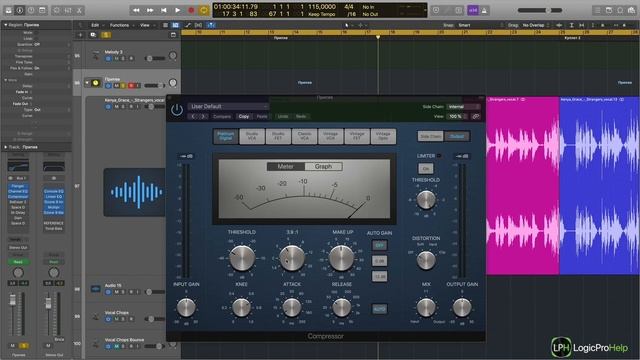This screenshot has width=640, height=360.
Task: Click Paste in the Compressor header
Action: click(262, 117)
